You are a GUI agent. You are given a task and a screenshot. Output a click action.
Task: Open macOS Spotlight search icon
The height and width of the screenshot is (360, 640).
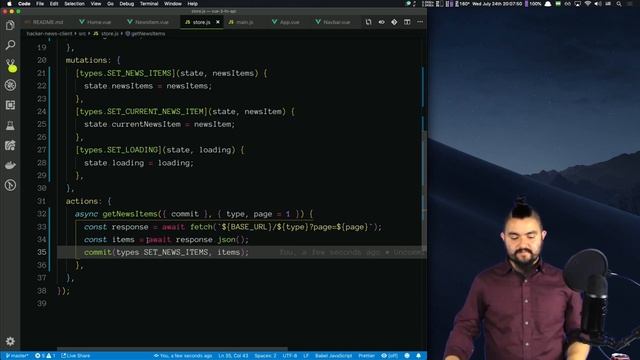click(619, 4)
